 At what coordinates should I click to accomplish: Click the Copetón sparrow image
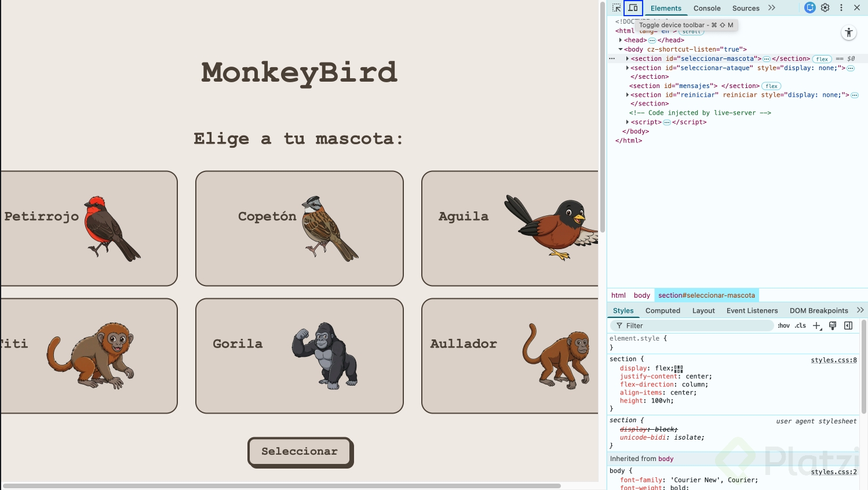tap(330, 228)
